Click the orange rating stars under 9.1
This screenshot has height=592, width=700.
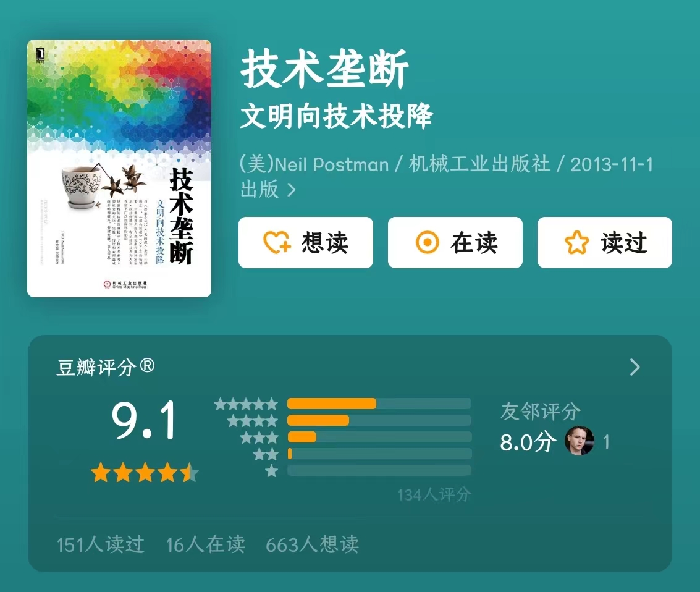(145, 473)
